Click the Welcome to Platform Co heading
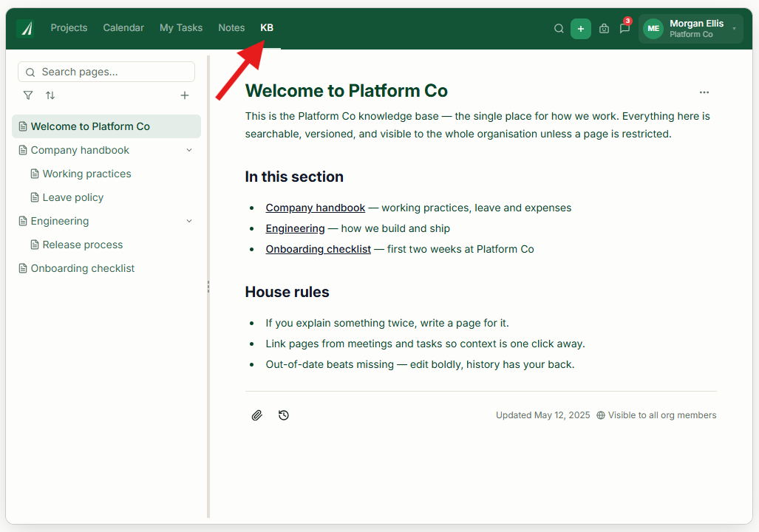Screen dimensions: 759x532 346,91
